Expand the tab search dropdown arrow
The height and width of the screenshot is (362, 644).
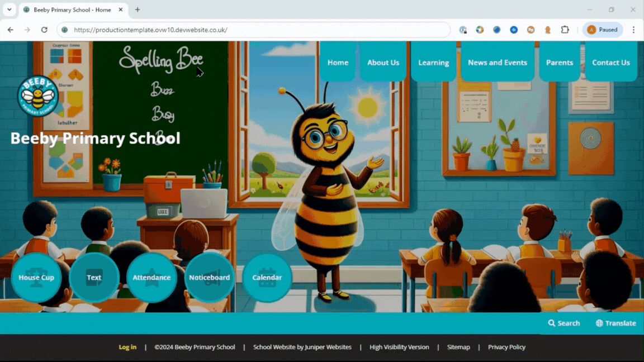(10, 9)
